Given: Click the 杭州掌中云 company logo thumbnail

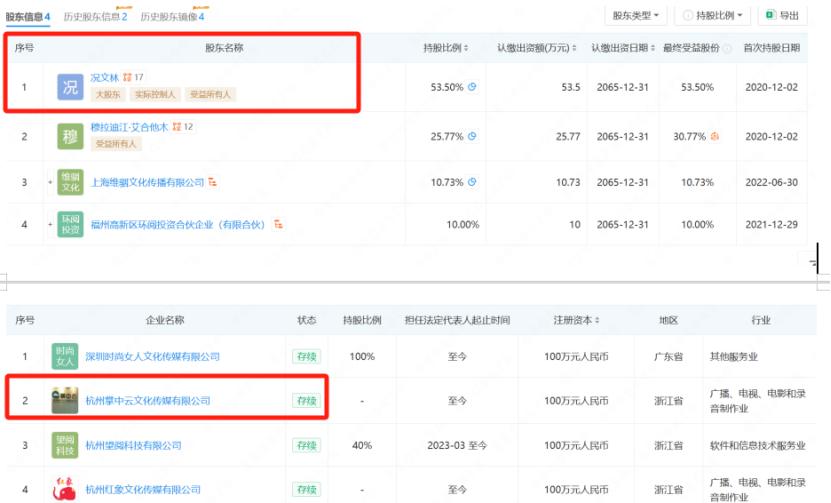Looking at the screenshot, I should click(65, 400).
